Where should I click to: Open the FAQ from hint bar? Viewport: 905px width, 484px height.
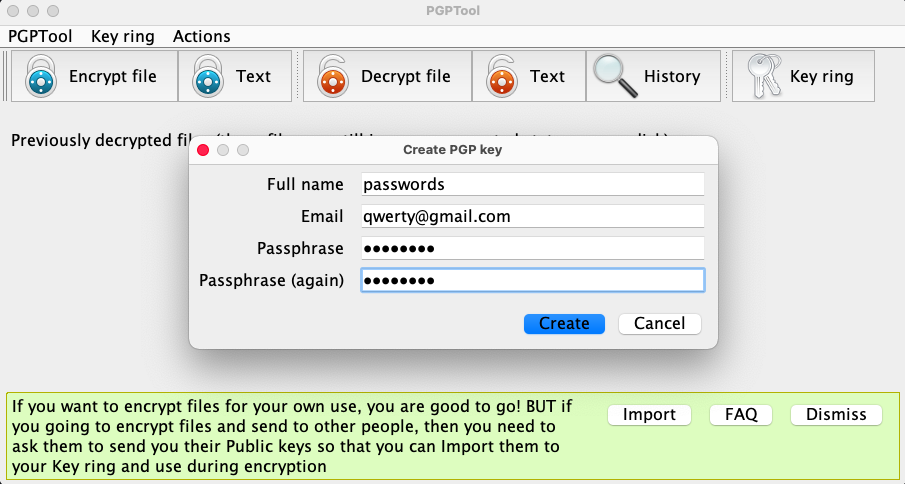coord(741,415)
